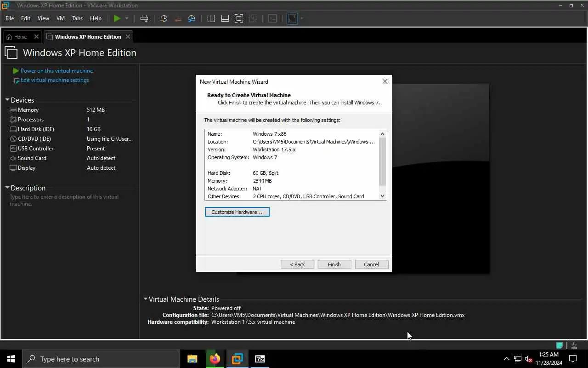Click the 60 GB, Split hard disk value
The width and height of the screenshot is (588, 368).
click(266, 173)
